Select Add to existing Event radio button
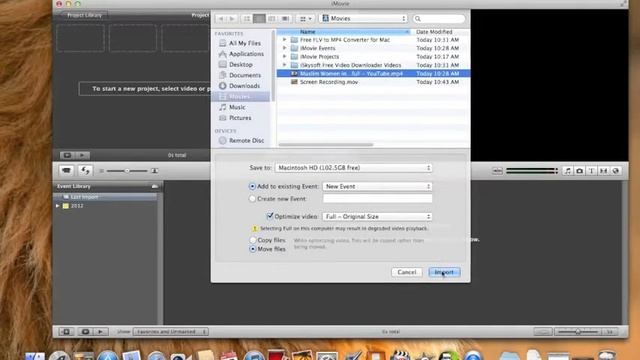The image size is (640, 360). coord(252,187)
